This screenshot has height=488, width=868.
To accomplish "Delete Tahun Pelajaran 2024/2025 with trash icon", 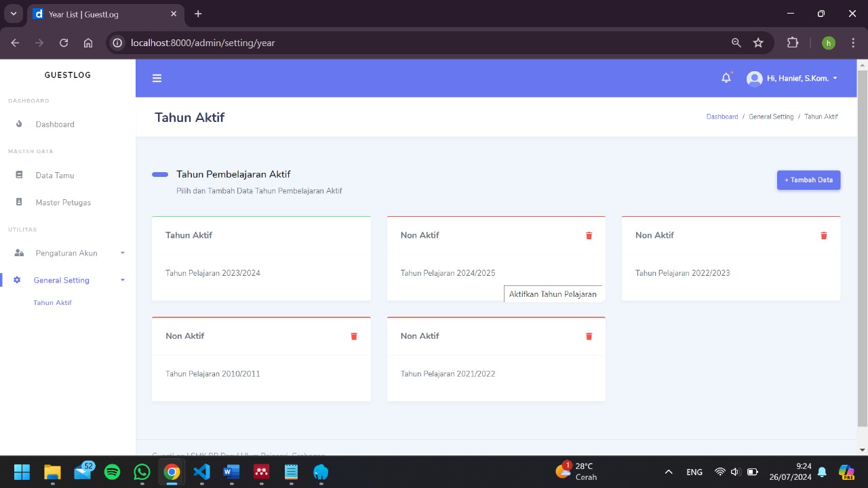I will pos(589,235).
